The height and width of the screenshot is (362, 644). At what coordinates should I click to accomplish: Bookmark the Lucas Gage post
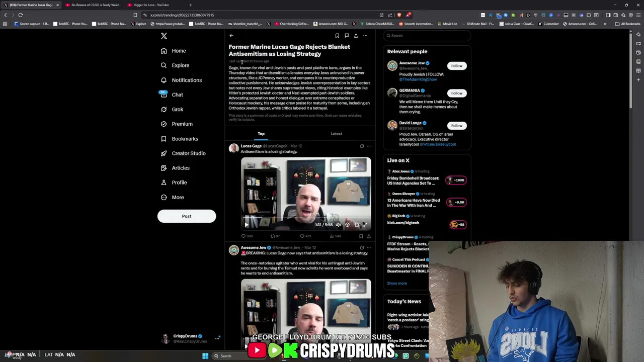pos(361,236)
